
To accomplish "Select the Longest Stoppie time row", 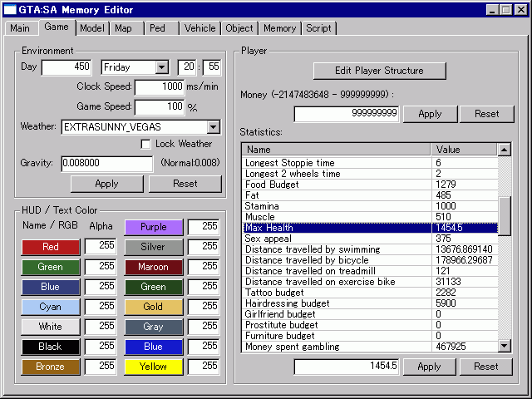I will tap(371, 163).
